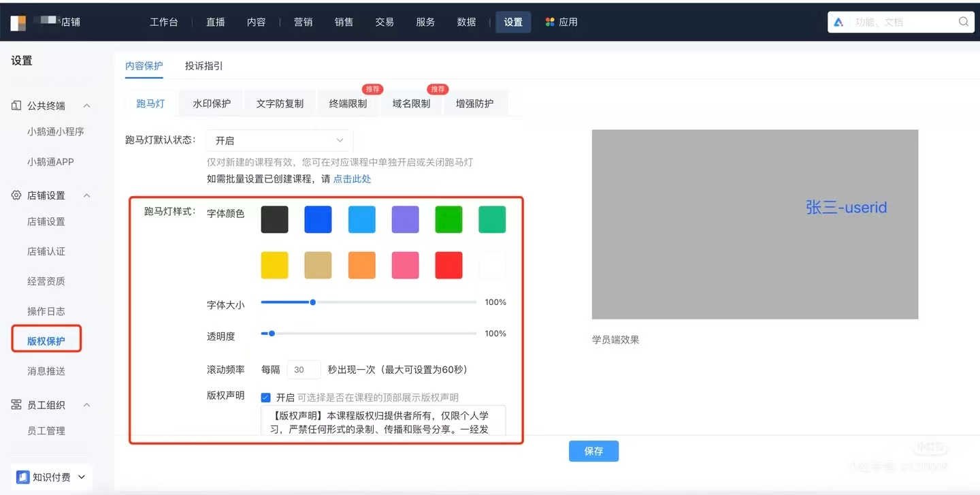Click the 点击此处 link

point(352,179)
